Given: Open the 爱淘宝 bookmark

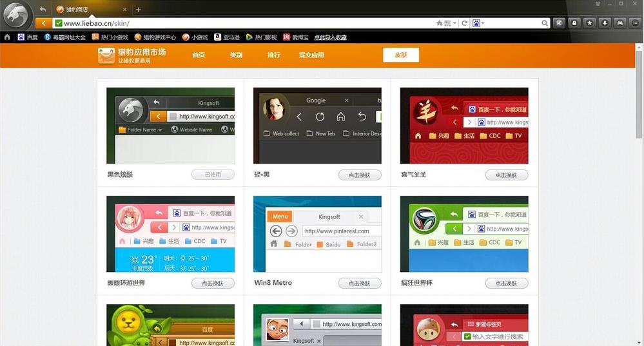Looking at the screenshot, I should point(296,37).
